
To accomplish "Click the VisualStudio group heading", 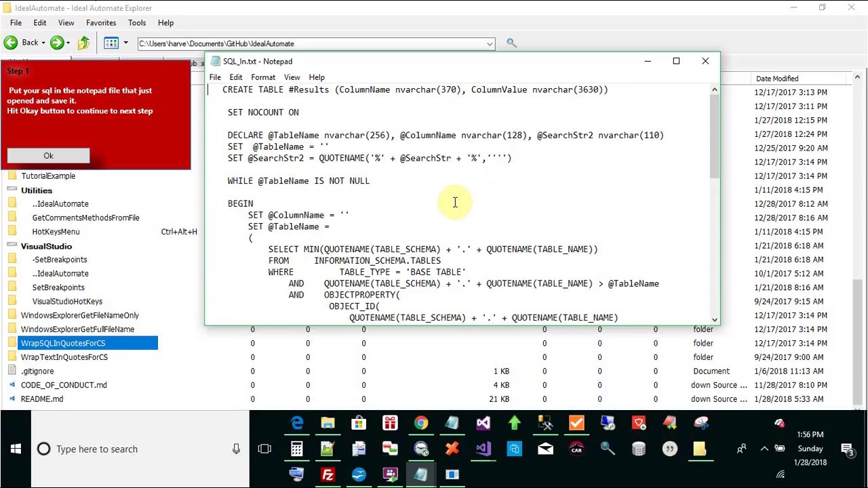I will coord(46,246).
